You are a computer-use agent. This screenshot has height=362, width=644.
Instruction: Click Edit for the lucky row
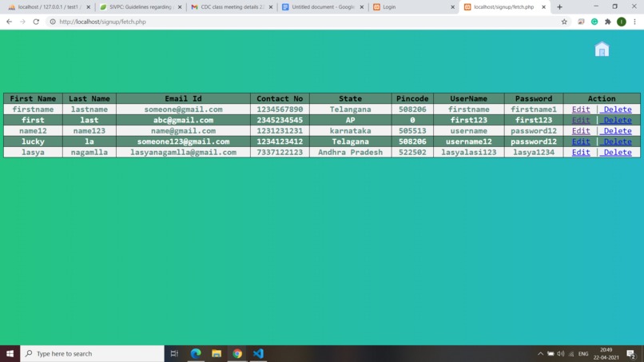581,141
